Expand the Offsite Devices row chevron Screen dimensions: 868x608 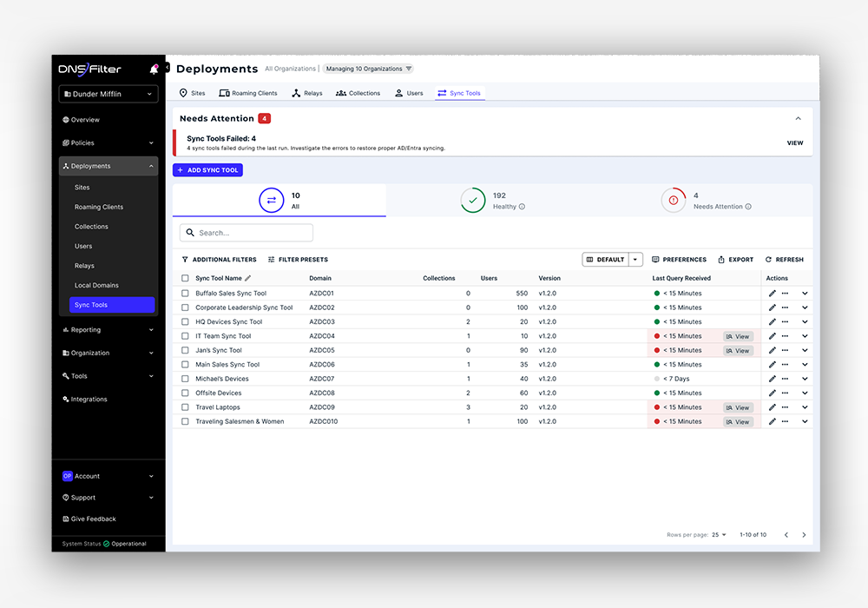pyautogui.click(x=805, y=393)
